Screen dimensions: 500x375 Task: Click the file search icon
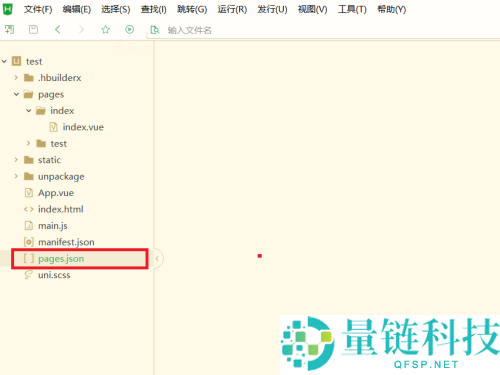click(x=155, y=30)
